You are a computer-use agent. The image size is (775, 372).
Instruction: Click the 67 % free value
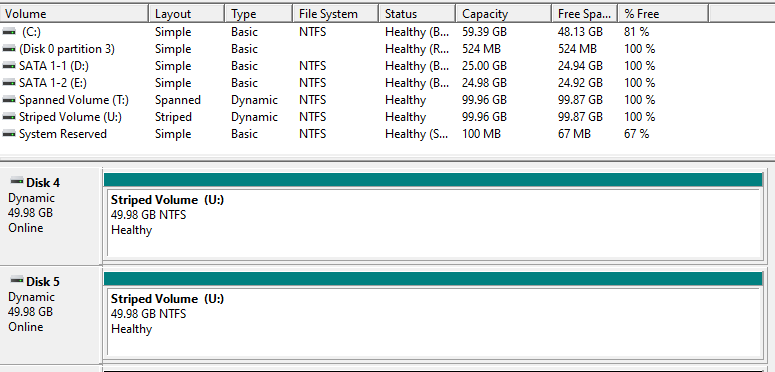pos(637,134)
